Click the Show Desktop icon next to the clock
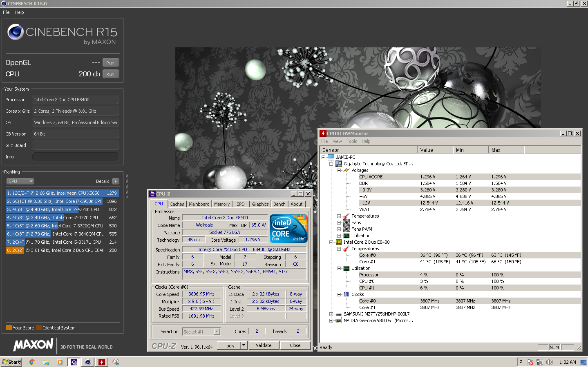The height and width of the screenshot is (367, 588). point(584,362)
